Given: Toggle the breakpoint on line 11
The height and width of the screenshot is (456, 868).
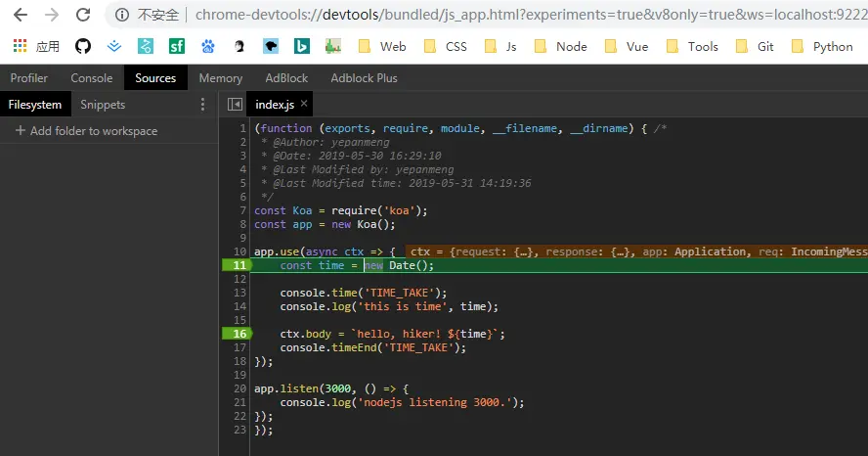Looking at the screenshot, I should (x=237, y=265).
